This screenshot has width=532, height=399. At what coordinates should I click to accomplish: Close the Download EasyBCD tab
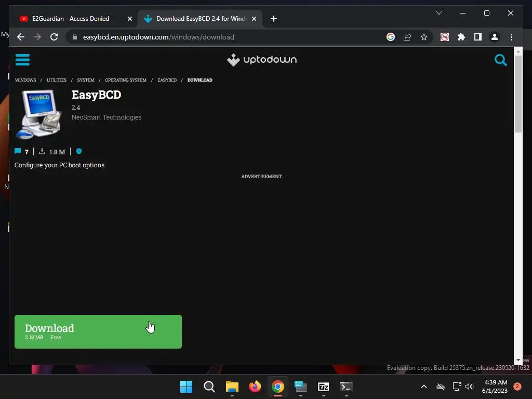[x=254, y=19]
